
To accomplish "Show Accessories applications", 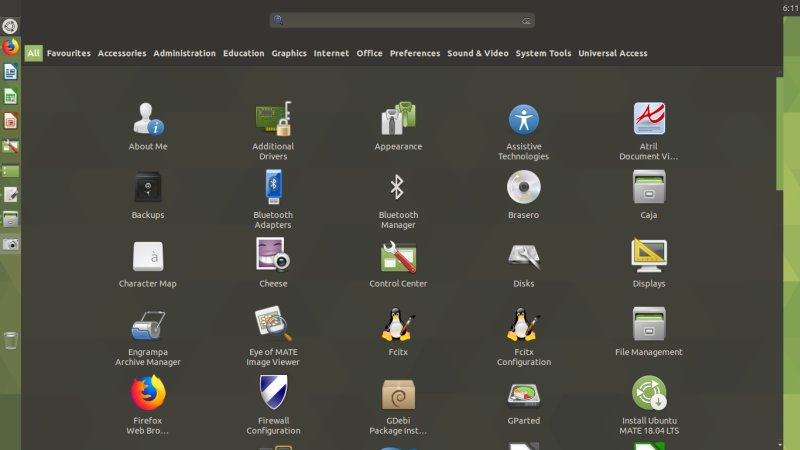I will [x=122, y=53].
